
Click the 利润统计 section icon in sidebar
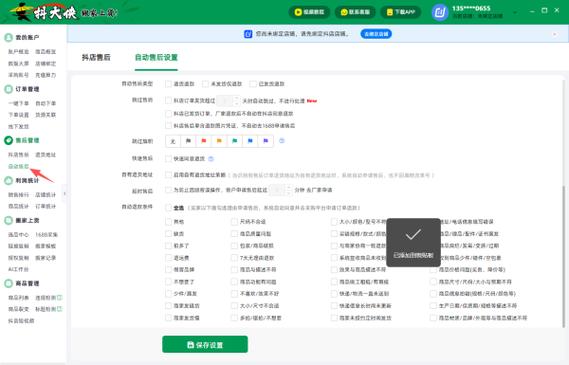pyautogui.click(x=8, y=180)
